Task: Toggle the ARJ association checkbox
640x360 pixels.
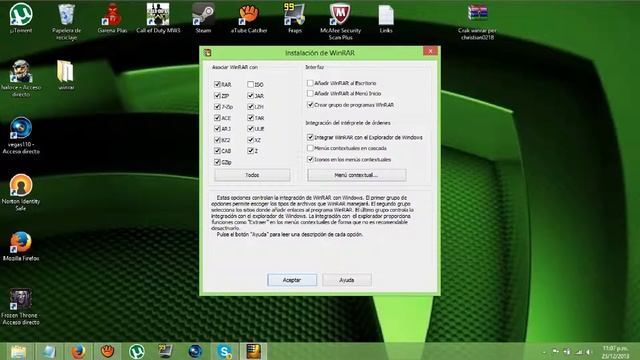Action: (x=217, y=129)
